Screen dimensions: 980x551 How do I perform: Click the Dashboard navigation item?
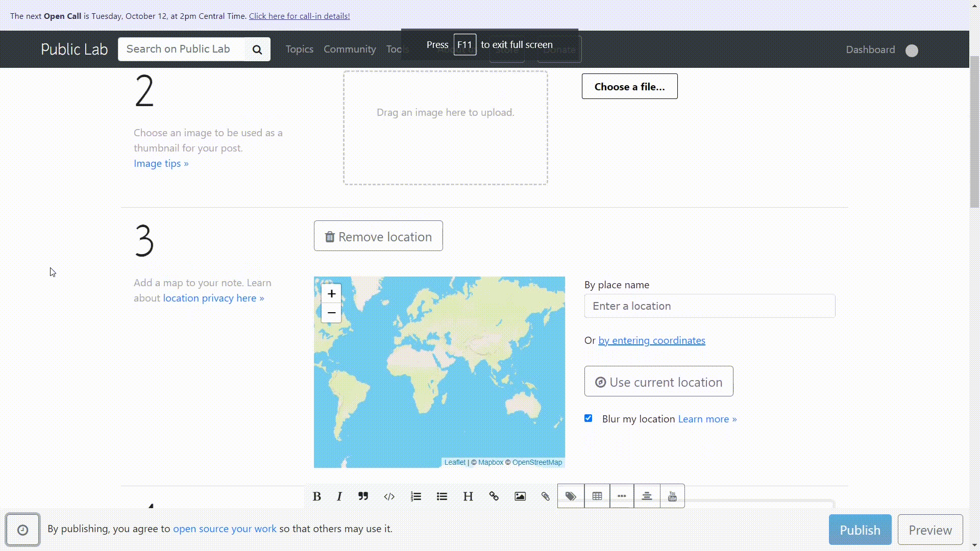(870, 49)
